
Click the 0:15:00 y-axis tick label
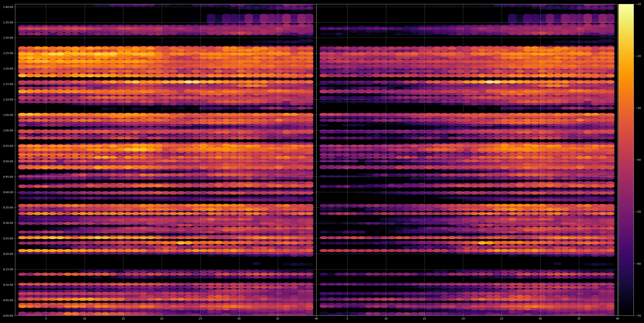click(x=8, y=269)
